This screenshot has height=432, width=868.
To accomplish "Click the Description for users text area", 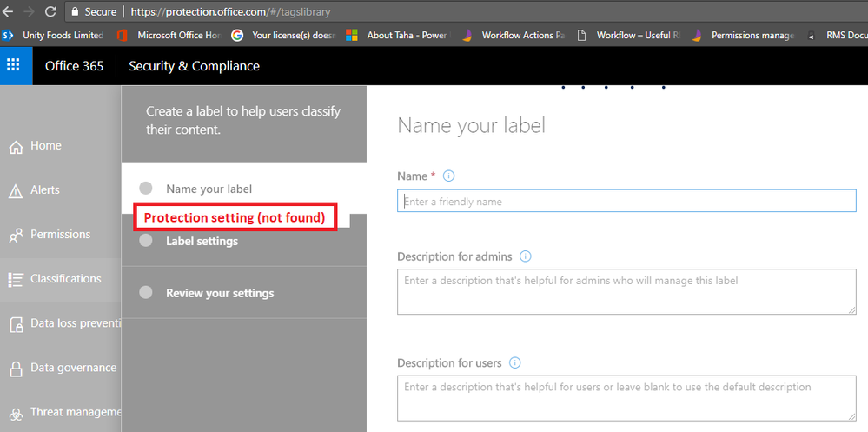I will 626,398.
